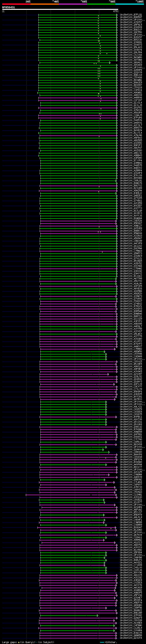The image size is (146, 644).
Task: Select the UniRef100_Q3SHE7 label
Action: pyautogui.click(x=131, y=598)
